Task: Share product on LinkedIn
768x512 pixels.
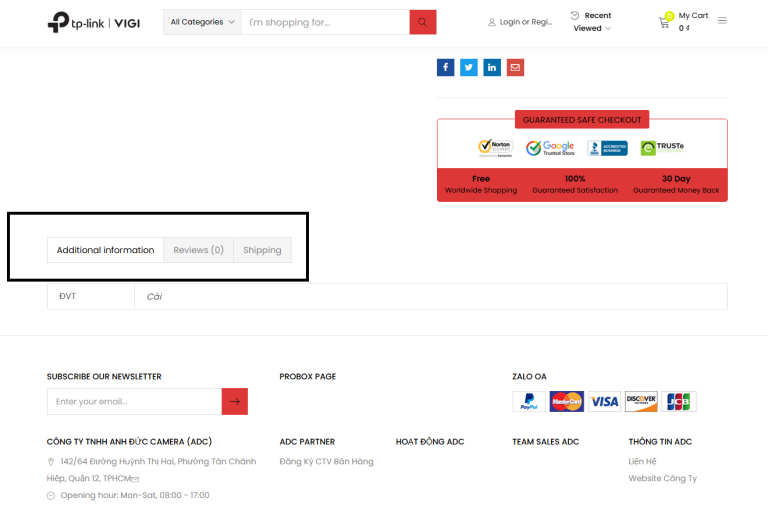Action: click(x=492, y=67)
